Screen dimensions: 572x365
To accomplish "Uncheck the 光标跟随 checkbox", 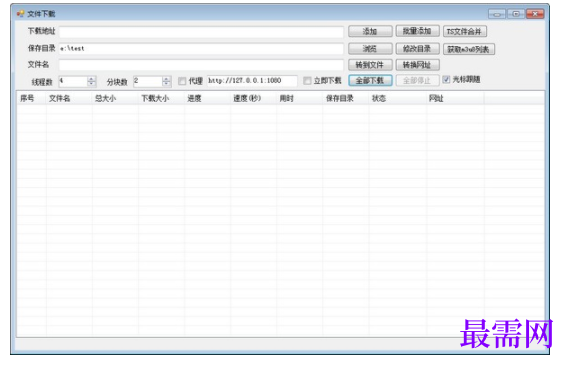I will point(446,79).
